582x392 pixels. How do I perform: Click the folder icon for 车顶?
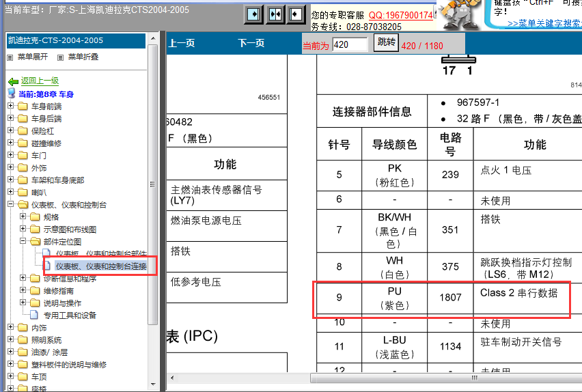[23, 377]
